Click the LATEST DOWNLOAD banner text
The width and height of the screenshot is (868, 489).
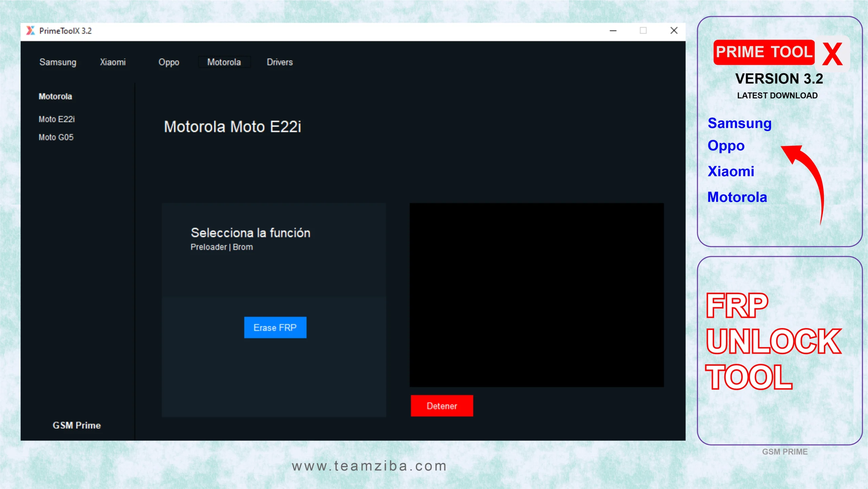click(x=777, y=96)
